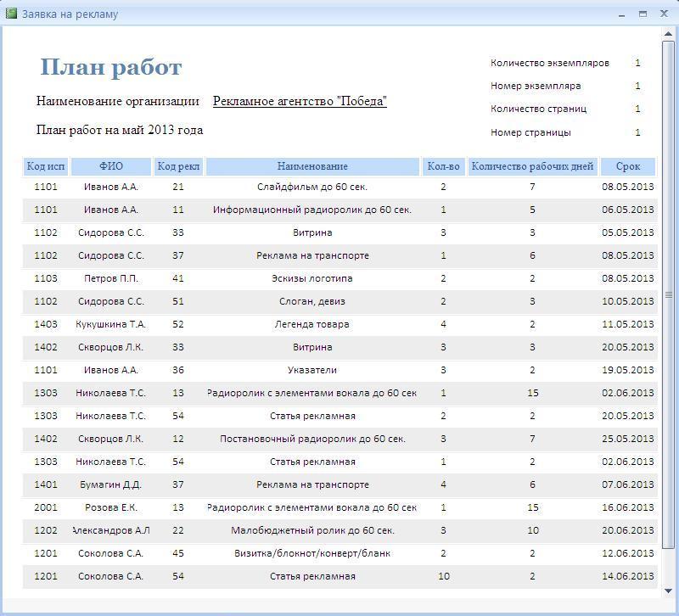This screenshot has width=679, height=616.
Task: Click the Александров А.Л name cell
Action: click(111, 530)
